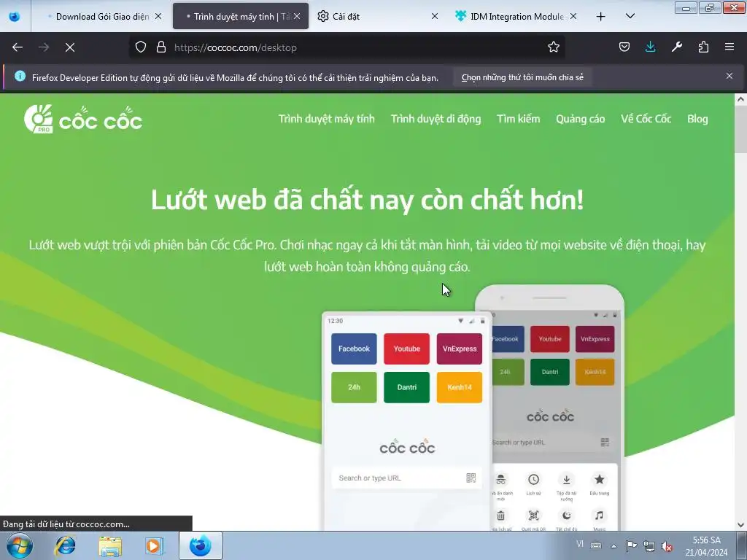747x560 pixels.
Task: Open the Windows Start button
Action: point(19,545)
